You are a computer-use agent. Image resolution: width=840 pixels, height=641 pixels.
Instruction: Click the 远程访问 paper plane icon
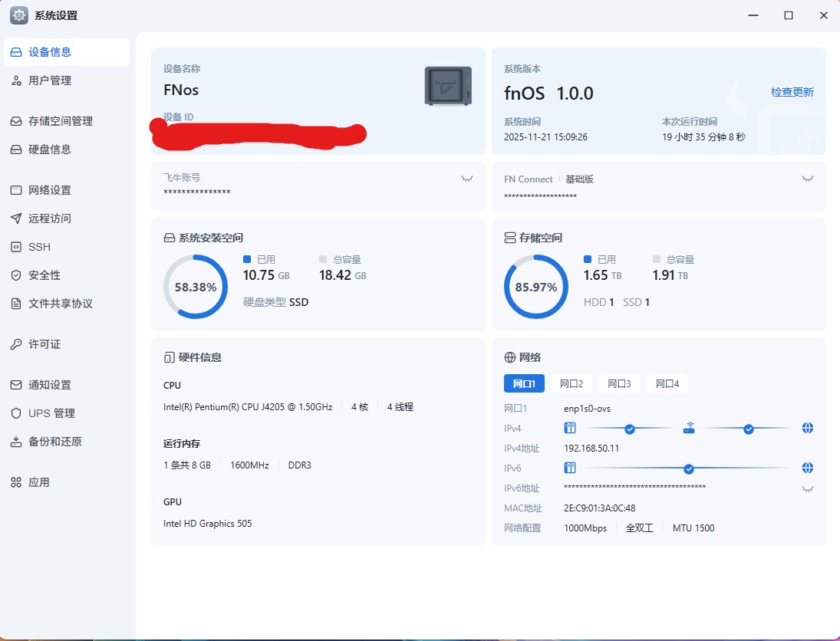[x=16, y=219]
